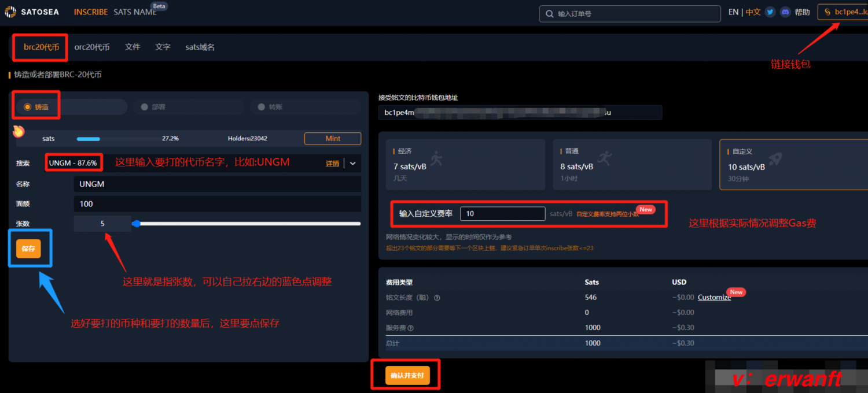Focus the 张数 number field
The height and width of the screenshot is (393, 868).
(102, 224)
